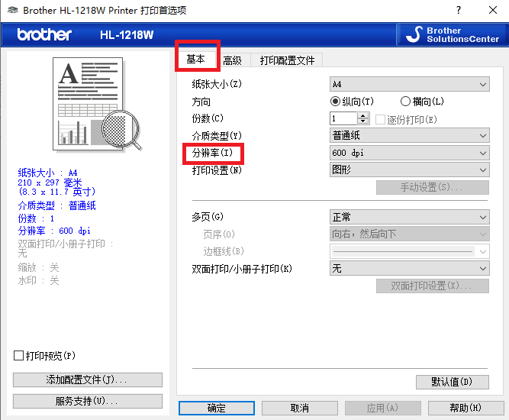Screen dimensions: 509x420
Task: Click the 手动设置 button
Action: pos(433,187)
